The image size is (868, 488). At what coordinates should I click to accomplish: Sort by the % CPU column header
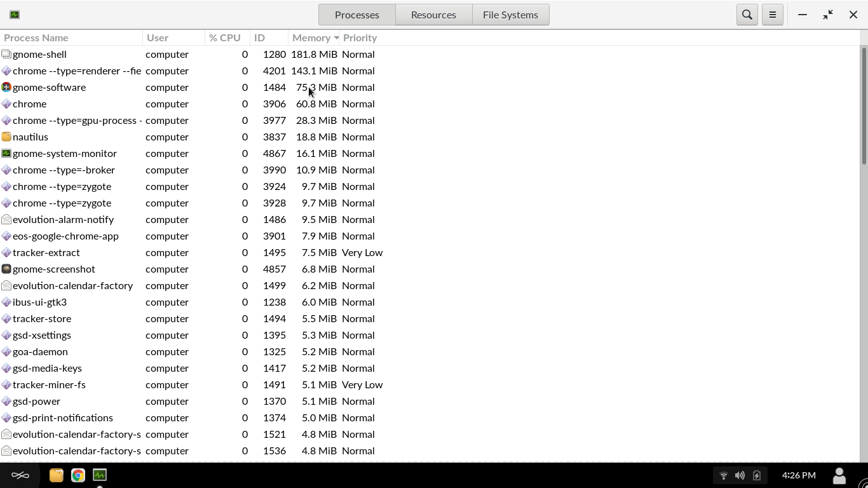point(227,37)
